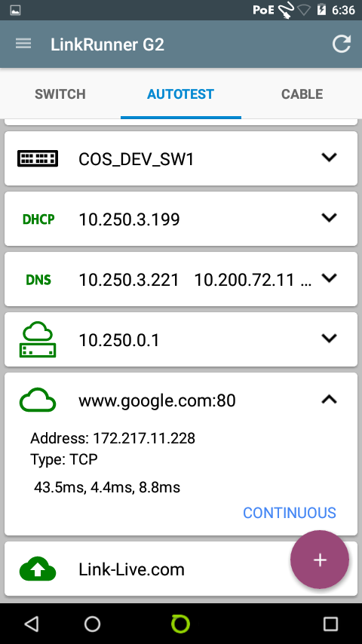Expand the DNS servers card
Screen dimensions: 362x644
point(329,278)
